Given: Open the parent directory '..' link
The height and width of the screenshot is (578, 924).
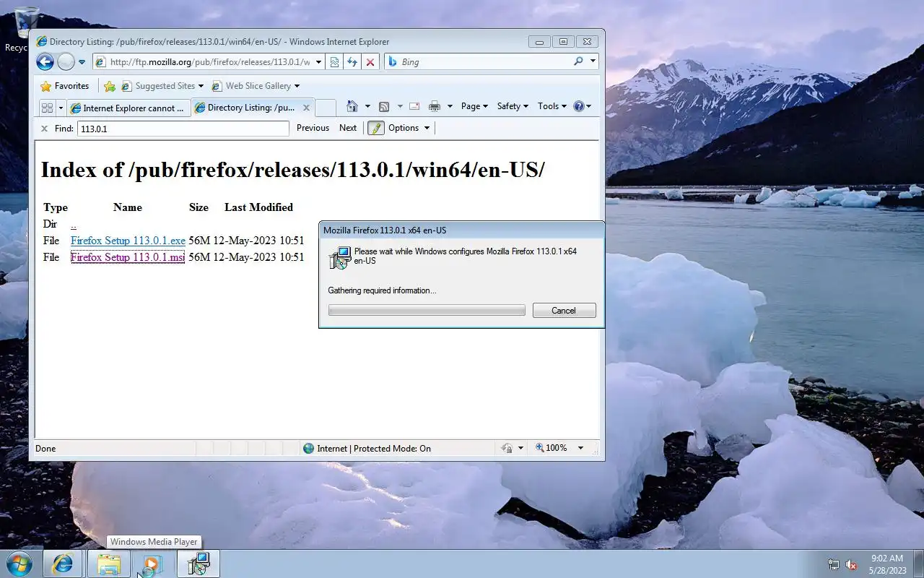Looking at the screenshot, I should 74,225.
